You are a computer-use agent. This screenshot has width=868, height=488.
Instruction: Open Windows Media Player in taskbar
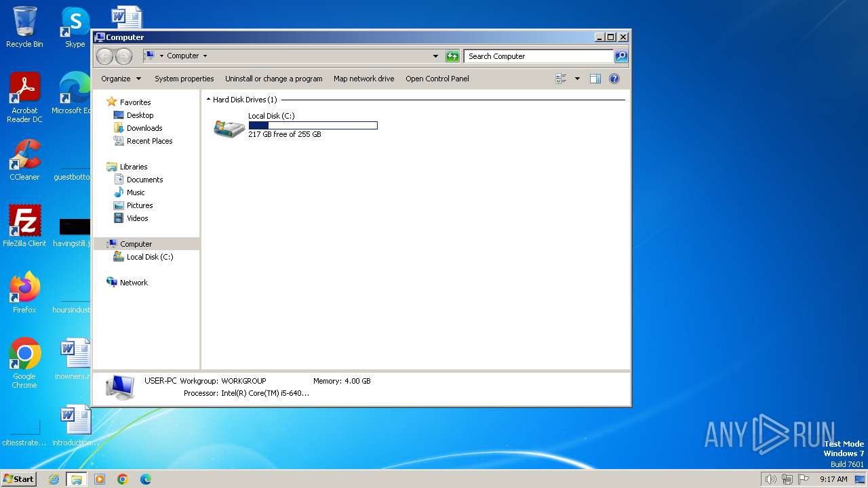point(100,479)
